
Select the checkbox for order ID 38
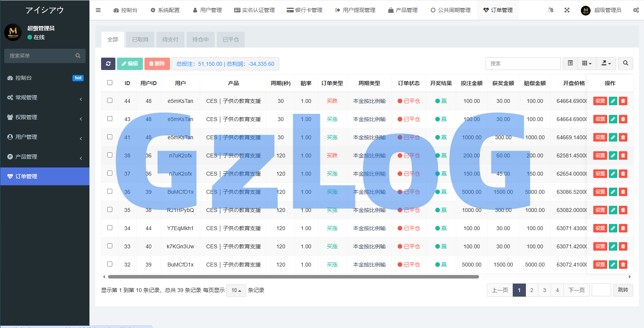pyautogui.click(x=110, y=155)
